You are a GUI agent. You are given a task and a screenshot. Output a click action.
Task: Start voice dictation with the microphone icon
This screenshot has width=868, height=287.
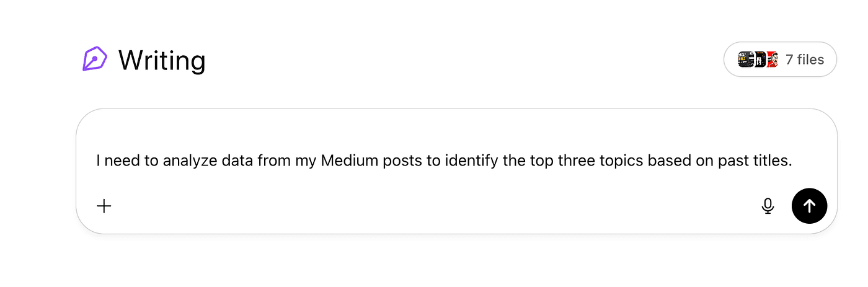coord(768,206)
